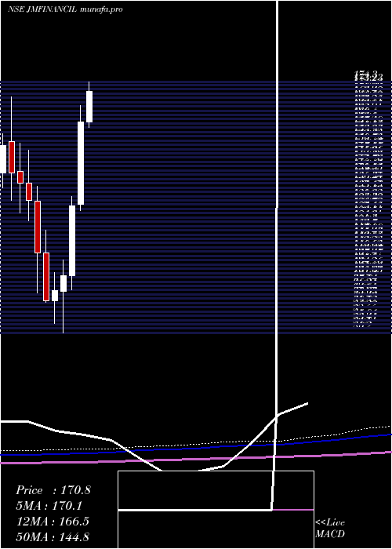Click the '12MA : 166.5' reading
This screenshot has width=392, height=549.
(x=53, y=522)
